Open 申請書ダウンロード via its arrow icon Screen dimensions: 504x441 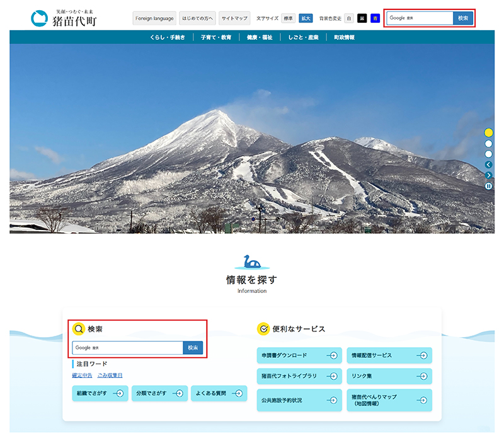click(333, 355)
